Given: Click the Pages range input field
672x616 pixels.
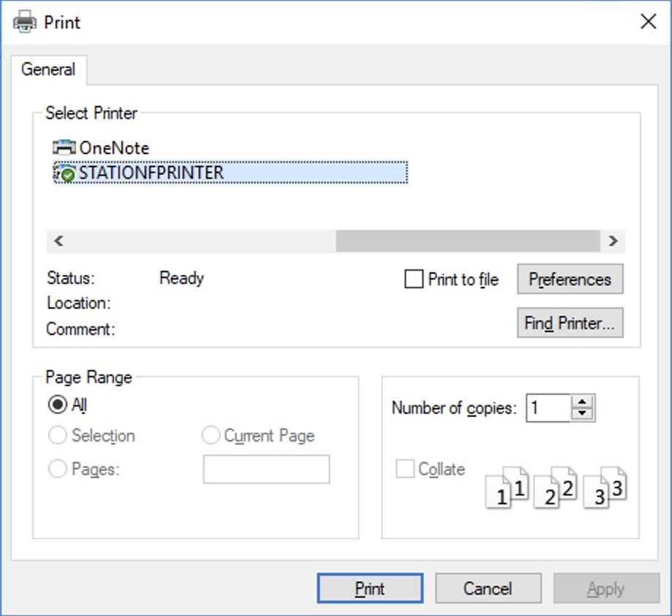Looking at the screenshot, I should click(x=267, y=469).
